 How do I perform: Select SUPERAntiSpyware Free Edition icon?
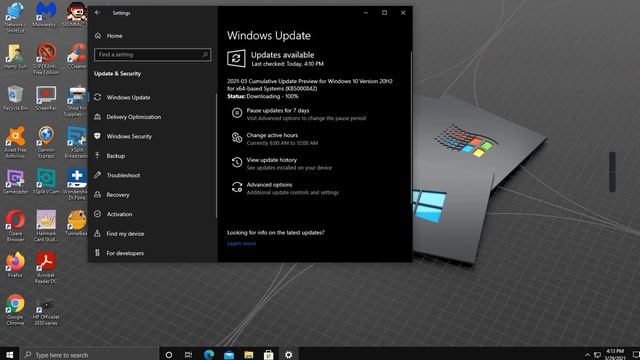(46, 59)
